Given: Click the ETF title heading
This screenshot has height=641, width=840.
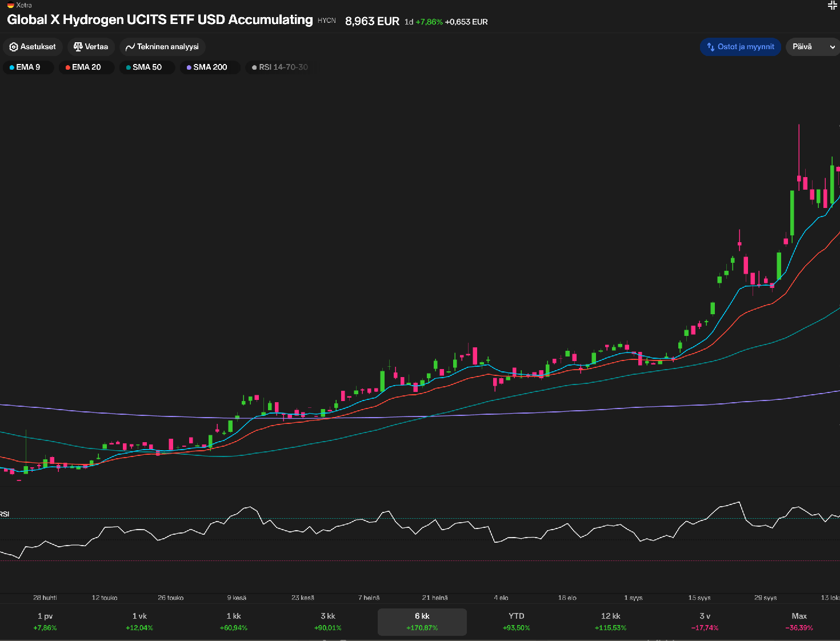Looking at the screenshot, I should tap(160, 20).
